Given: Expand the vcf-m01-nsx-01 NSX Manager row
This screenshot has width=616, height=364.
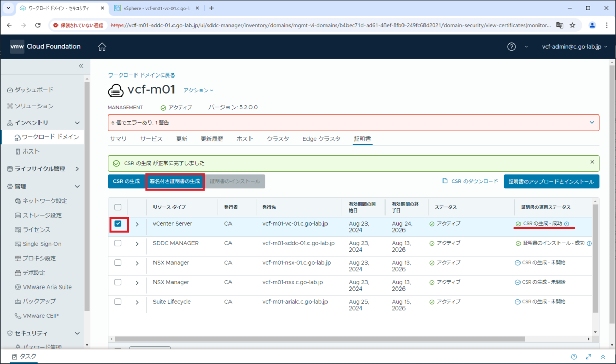Looking at the screenshot, I should click(x=137, y=263).
